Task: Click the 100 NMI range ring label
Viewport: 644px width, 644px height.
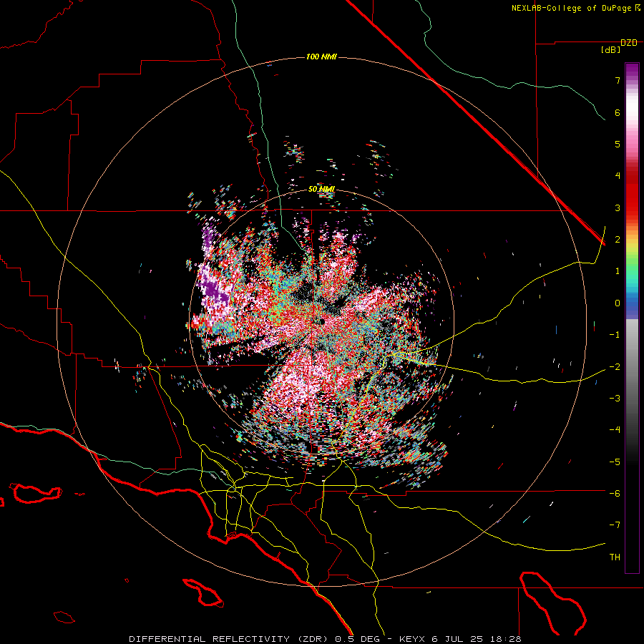Action: (321, 57)
